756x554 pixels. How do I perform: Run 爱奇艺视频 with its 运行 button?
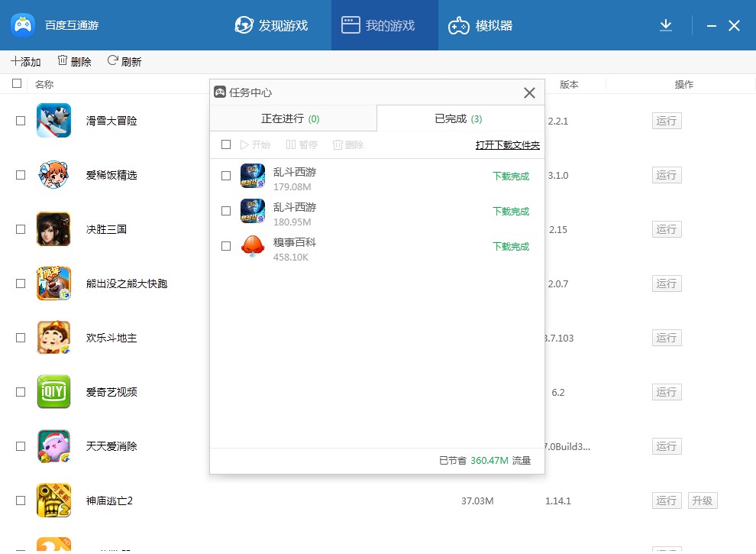point(666,392)
